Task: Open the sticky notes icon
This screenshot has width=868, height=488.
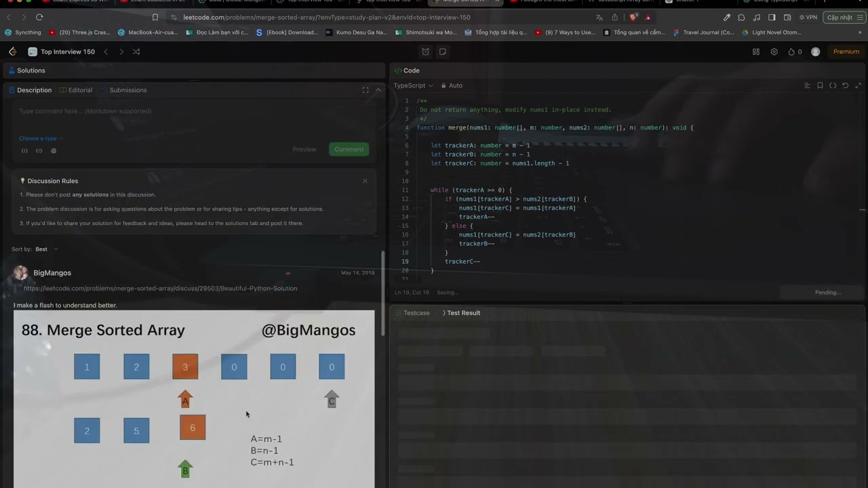Action: pos(443,52)
